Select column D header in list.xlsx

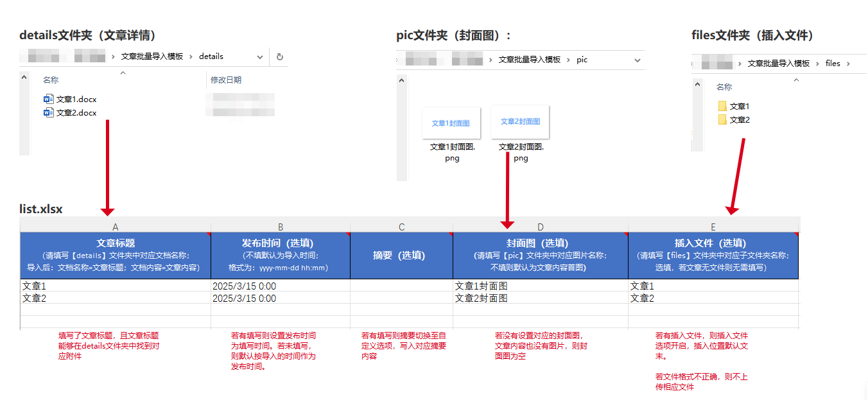pos(540,227)
